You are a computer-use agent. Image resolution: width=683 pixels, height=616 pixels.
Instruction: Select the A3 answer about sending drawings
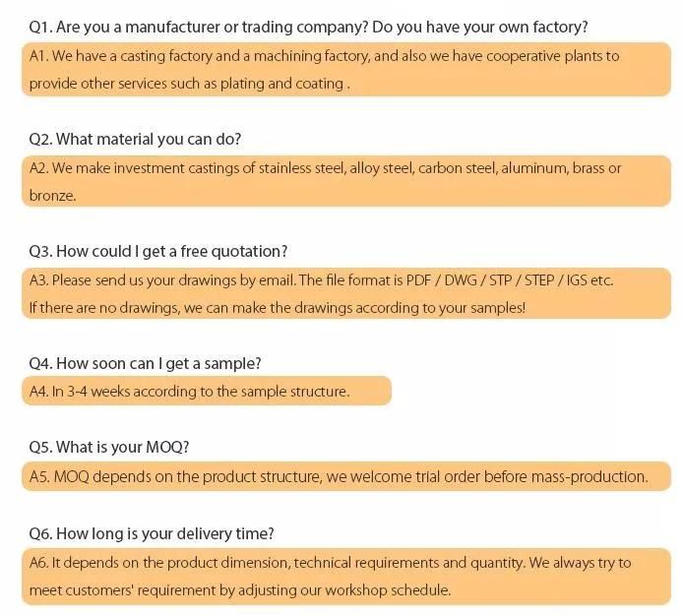346,293
